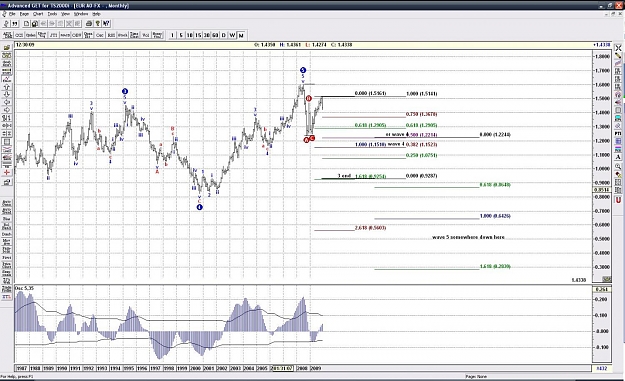Add the OBV study from studies toolbar

pos(77,35)
